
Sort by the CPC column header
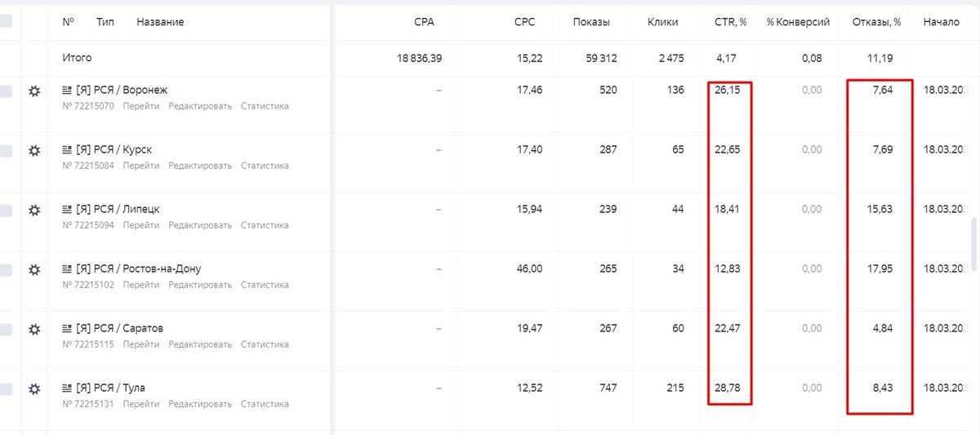pyautogui.click(x=525, y=22)
